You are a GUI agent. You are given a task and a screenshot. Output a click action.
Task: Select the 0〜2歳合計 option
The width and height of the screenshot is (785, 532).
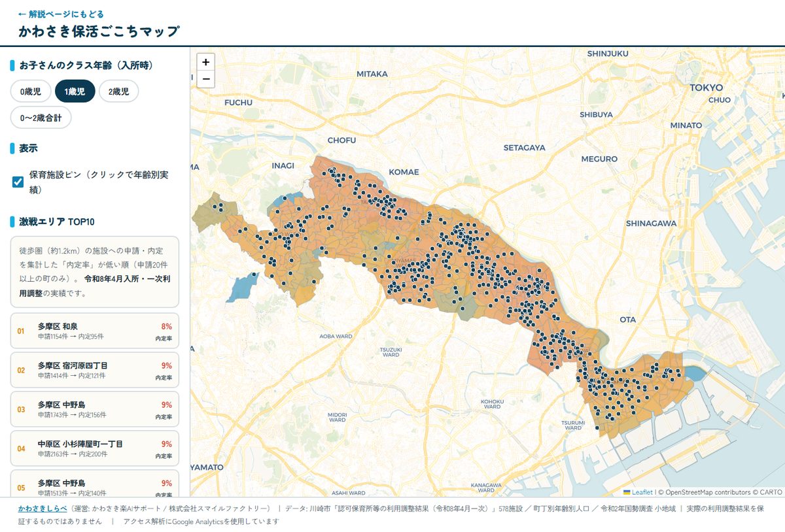pos(41,118)
